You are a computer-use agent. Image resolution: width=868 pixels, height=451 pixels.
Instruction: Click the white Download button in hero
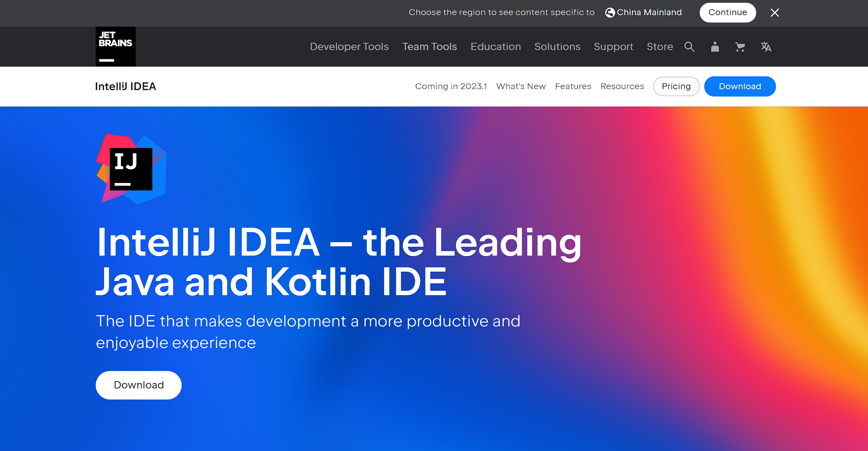[138, 385]
